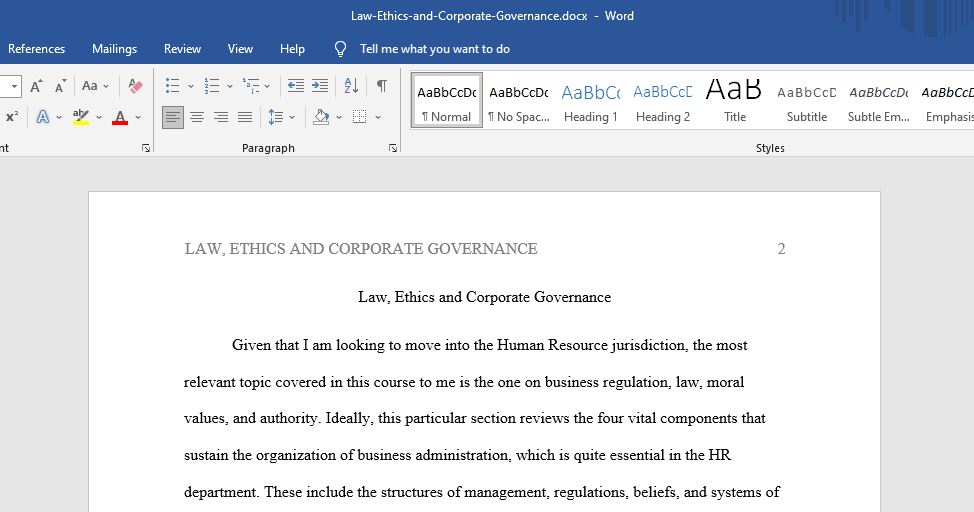Open the font size dropdown arrow

14,86
